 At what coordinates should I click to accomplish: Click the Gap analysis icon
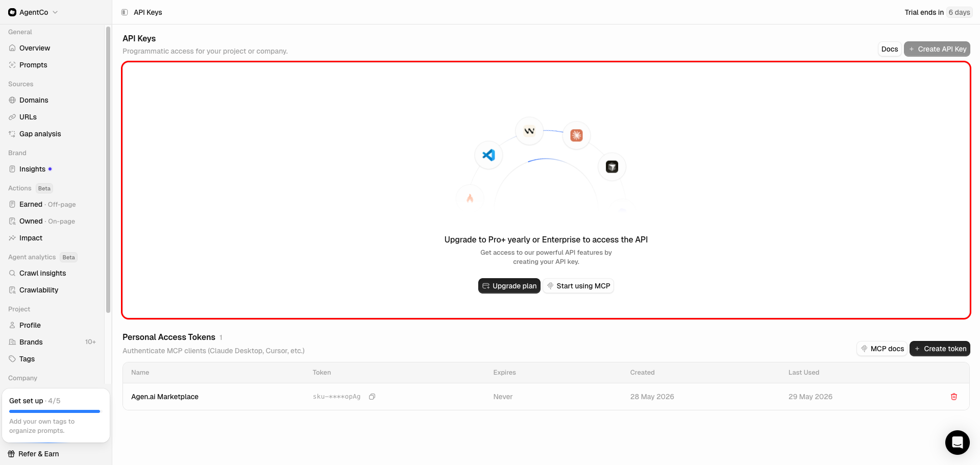[x=12, y=134]
